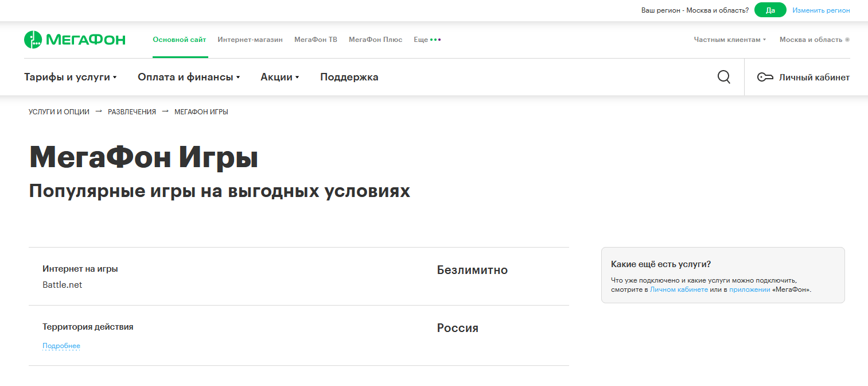
Task: Click Какие ещё есть услуги? heading
Action: click(x=661, y=264)
